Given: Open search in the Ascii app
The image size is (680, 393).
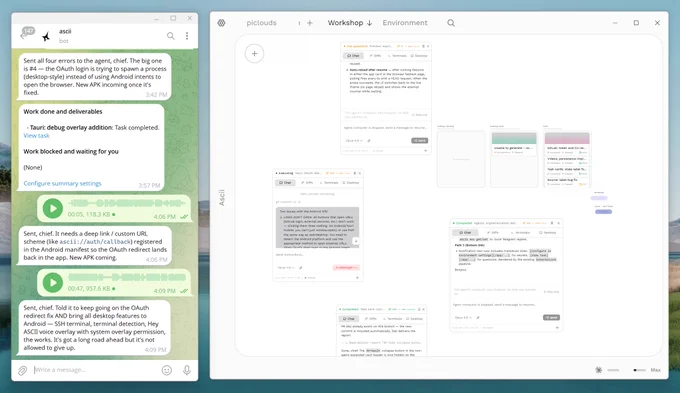Looking at the screenshot, I should 451,23.
